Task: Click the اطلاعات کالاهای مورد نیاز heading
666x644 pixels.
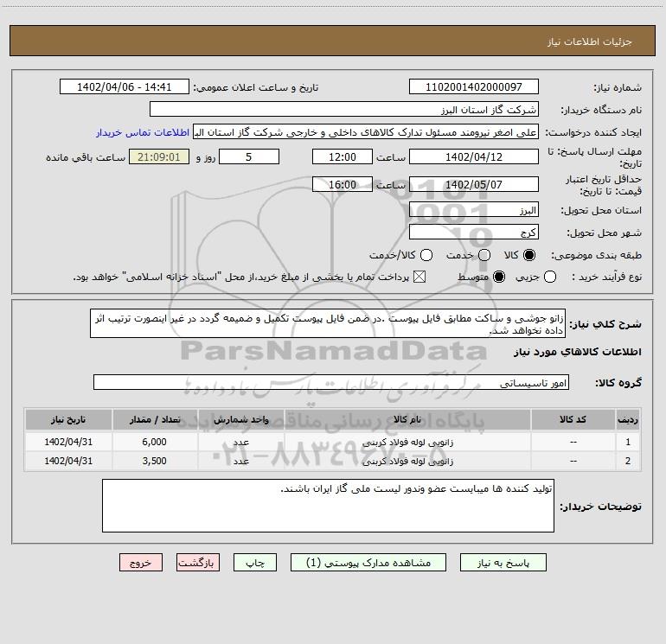Action: (577, 352)
